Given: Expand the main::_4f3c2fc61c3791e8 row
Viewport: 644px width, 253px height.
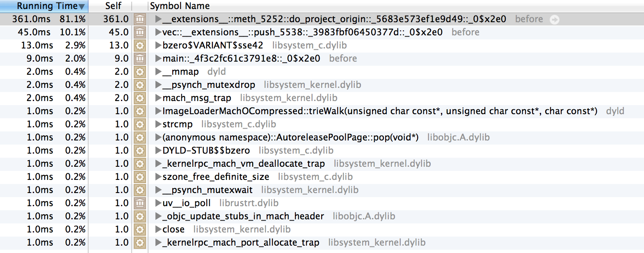Looking at the screenshot, I should click(x=158, y=58).
